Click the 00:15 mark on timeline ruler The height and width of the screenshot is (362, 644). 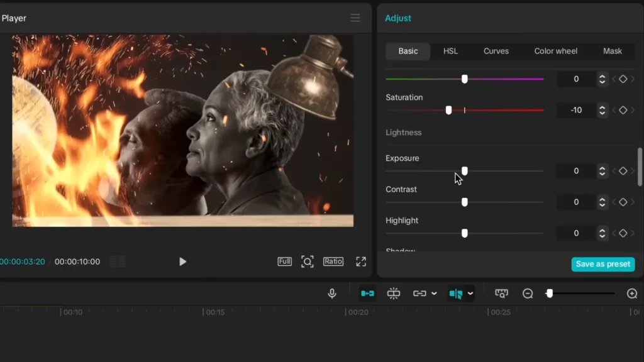tap(215, 312)
